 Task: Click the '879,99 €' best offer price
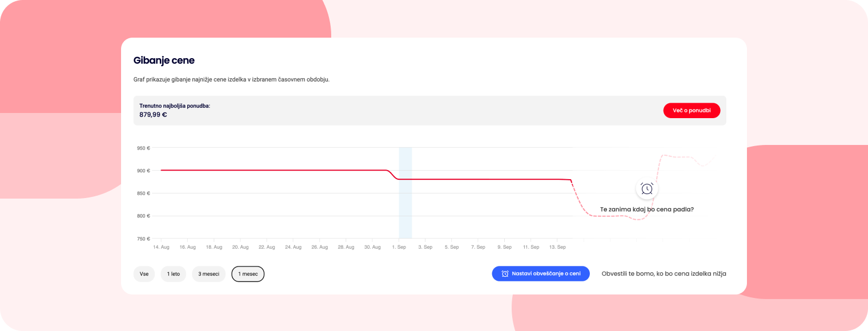click(x=153, y=115)
